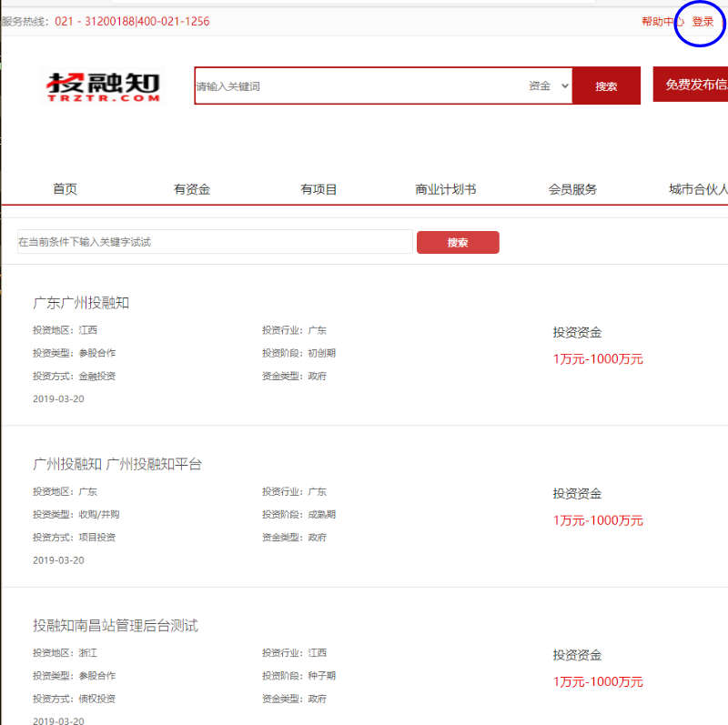Switch to the 有项目 navigation tab

(318, 189)
